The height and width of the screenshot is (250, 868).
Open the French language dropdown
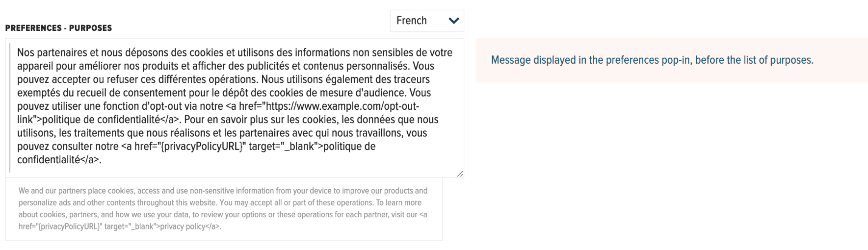point(426,21)
